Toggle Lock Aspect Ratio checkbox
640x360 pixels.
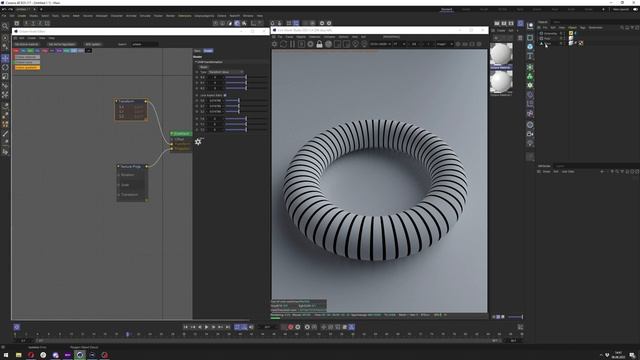pyautogui.click(x=225, y=95)
